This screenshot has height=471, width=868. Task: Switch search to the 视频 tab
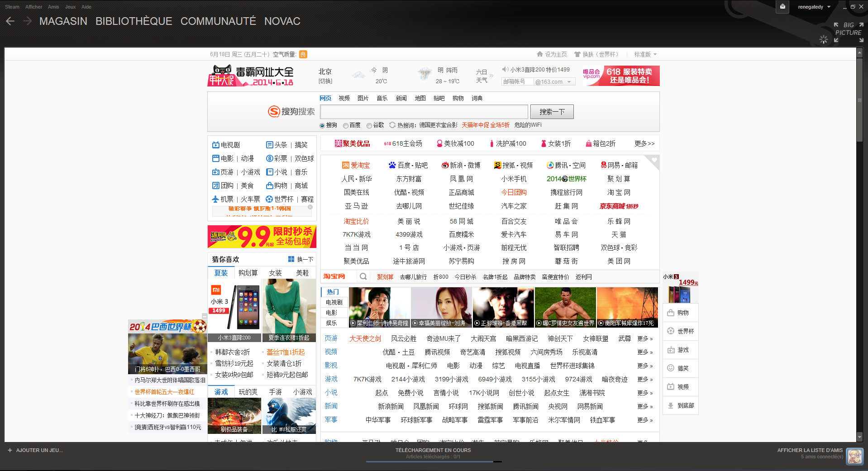click(344, 98)
